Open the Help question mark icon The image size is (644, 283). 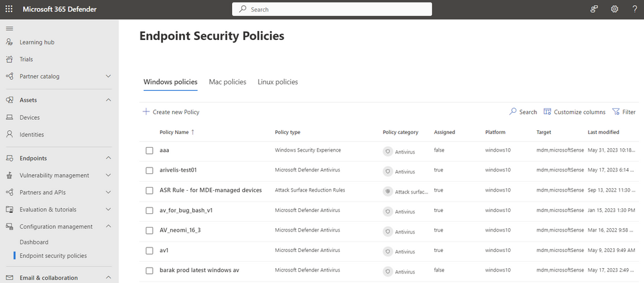click(634, 9)
